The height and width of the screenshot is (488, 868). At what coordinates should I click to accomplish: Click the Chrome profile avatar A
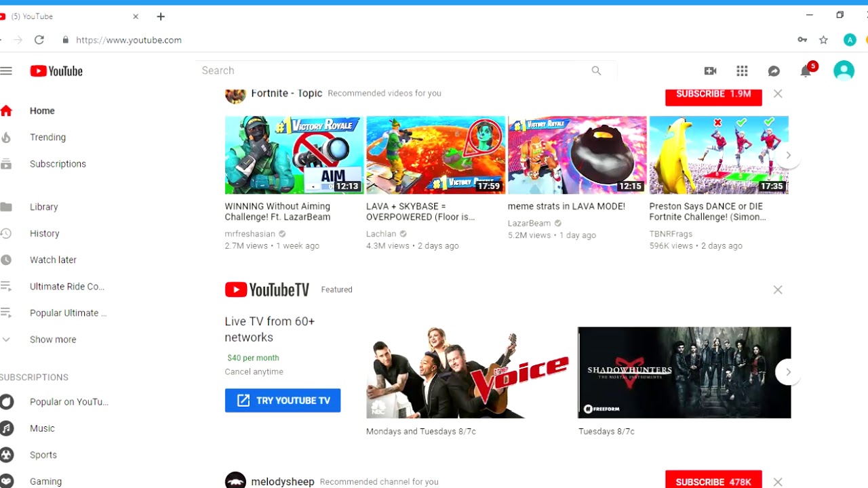850,40
